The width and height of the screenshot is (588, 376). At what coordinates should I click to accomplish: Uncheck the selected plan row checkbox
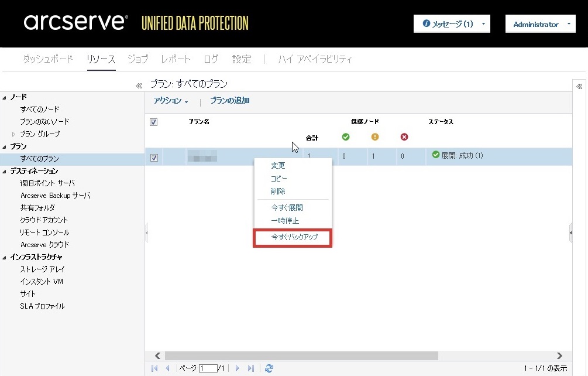154,158
